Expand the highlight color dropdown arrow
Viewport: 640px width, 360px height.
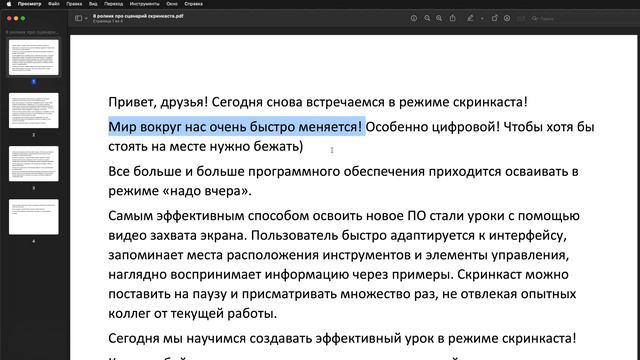pos(482,18)
